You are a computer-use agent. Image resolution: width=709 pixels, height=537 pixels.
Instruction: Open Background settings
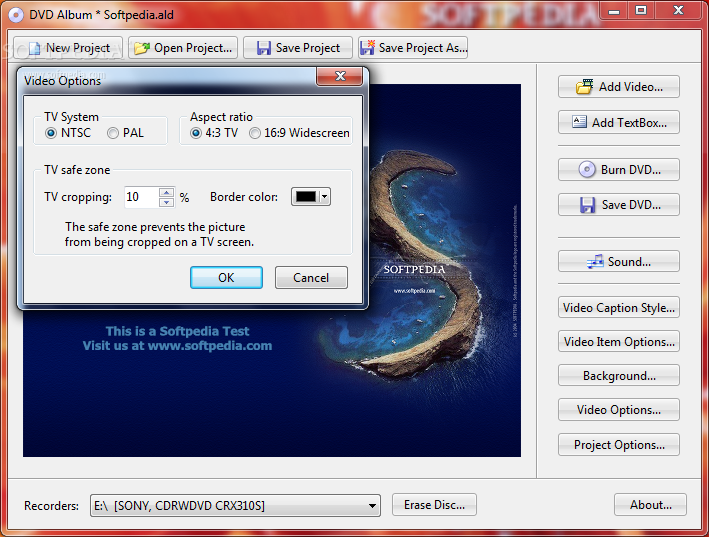pos(619,376)
